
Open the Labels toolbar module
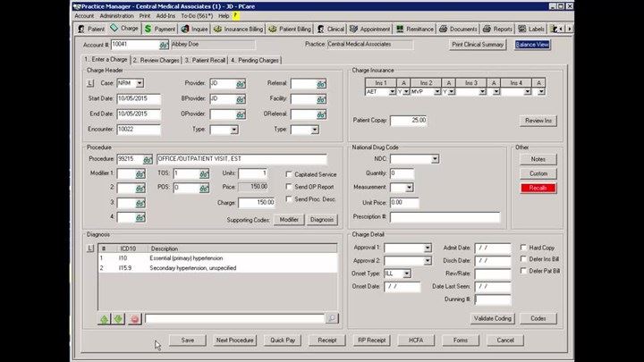531,29
